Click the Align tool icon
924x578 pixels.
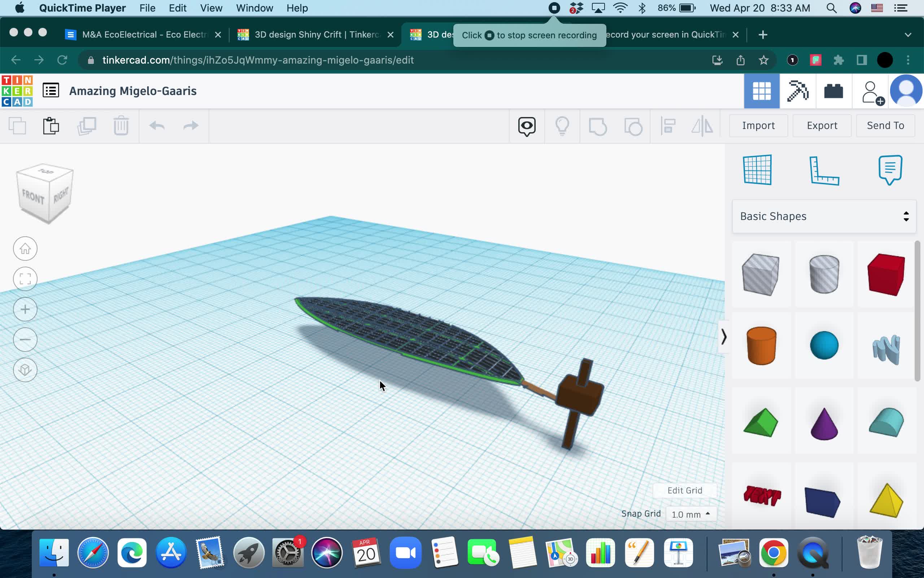click(668, 126)
